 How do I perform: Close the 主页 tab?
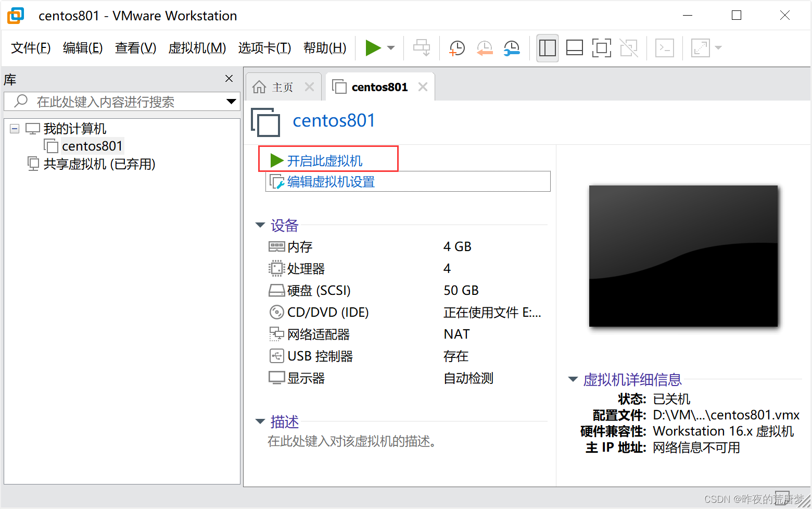click(309, 87)
